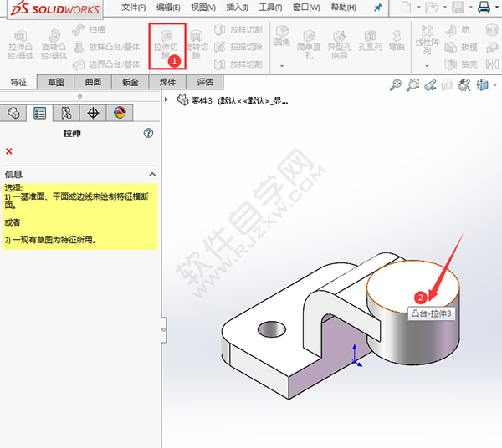
Task: Select the 圆角 fillet tool
Action: pyautogui.click(x=282, y=36)
